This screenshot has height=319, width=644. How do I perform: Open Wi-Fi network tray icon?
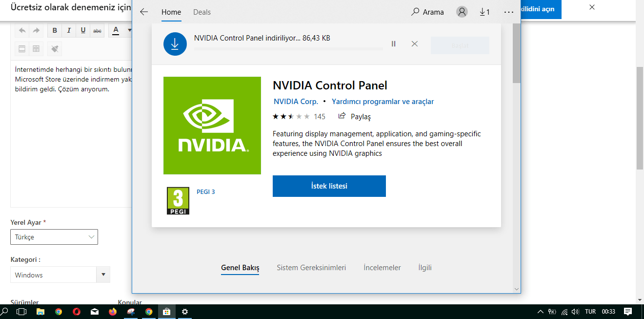[x=564, y=312]
